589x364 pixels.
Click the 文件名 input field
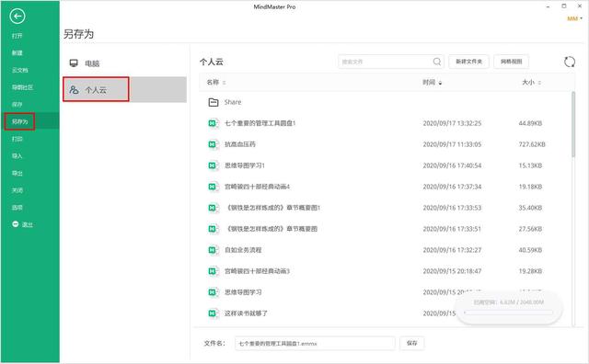[x=315, y=343]
